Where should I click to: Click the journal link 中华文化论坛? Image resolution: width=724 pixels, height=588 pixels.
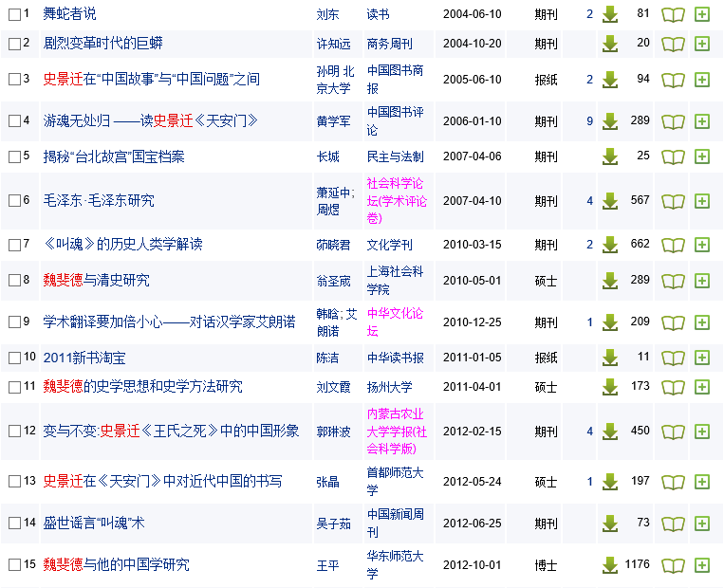(x=395, y=322)
